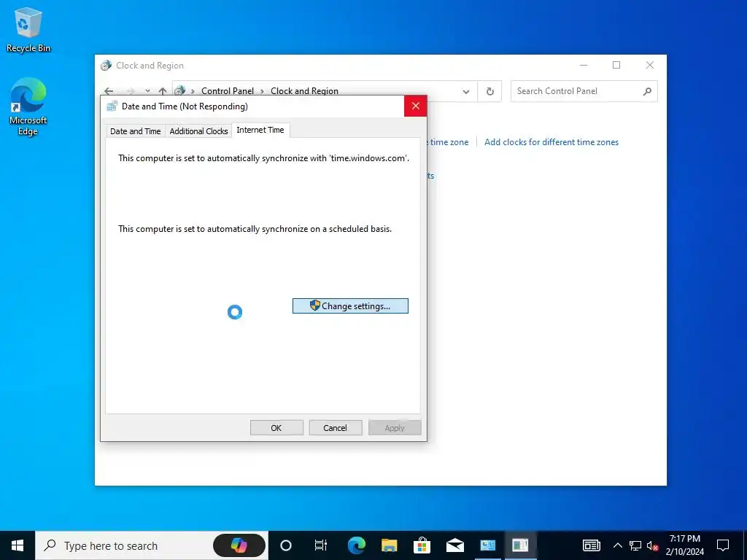Viewport: 747px width, 560px height.
Task: Click the forward arrow in Control Panel
Action: tap(131, 91)
